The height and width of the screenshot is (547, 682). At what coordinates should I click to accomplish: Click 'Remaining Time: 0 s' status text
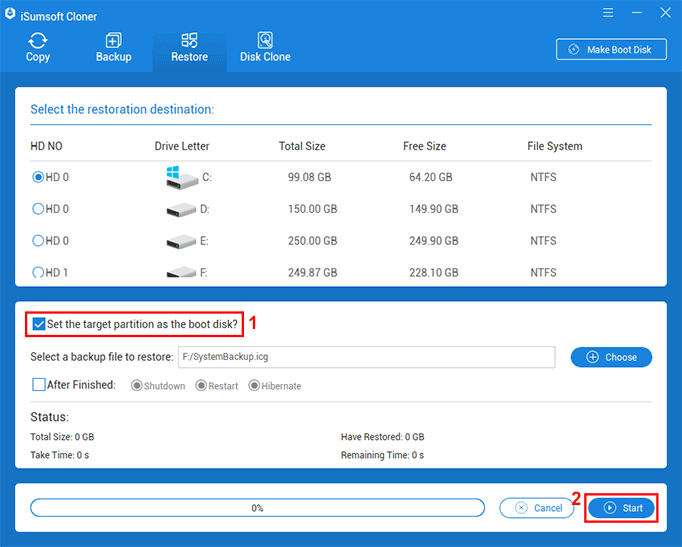tap(382, 455)
